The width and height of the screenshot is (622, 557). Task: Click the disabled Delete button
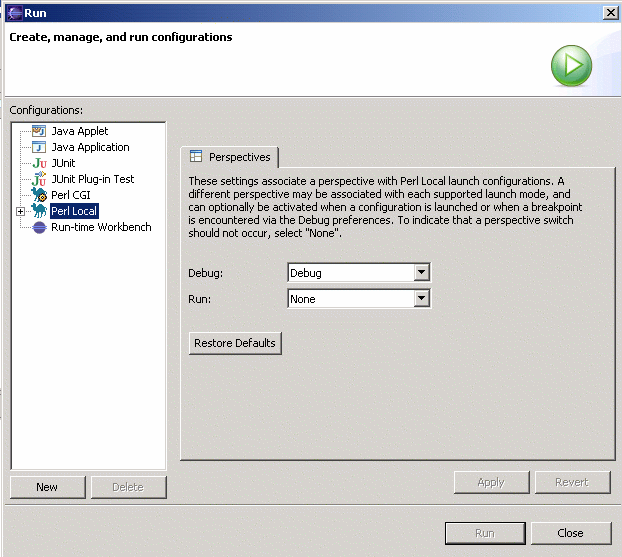click(129, 487)
